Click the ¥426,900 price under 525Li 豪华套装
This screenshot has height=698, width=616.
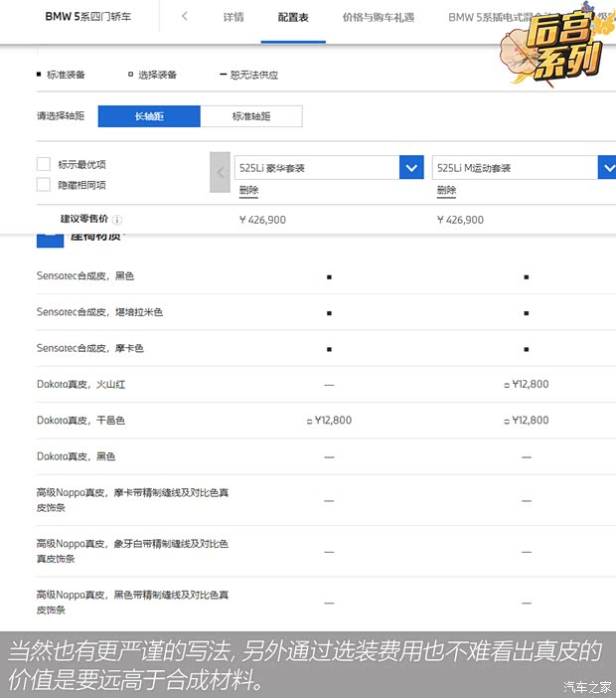(x=262, y=220)
